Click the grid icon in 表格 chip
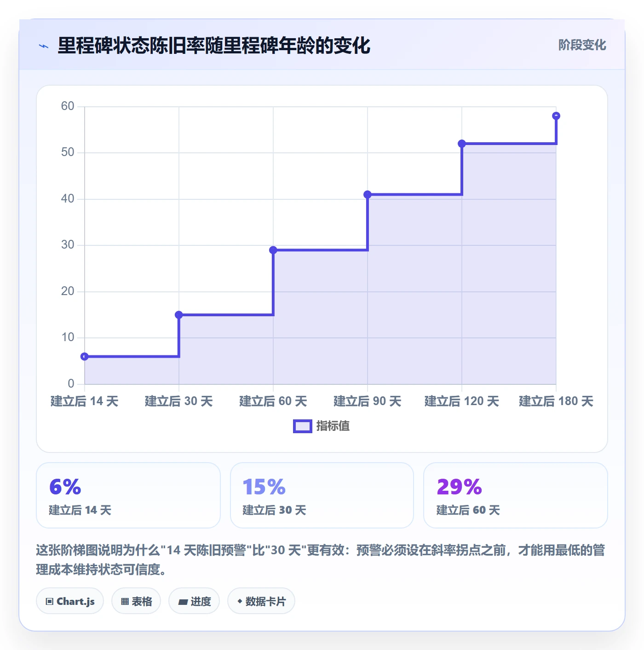644x650 pixels. coord(125,602)
